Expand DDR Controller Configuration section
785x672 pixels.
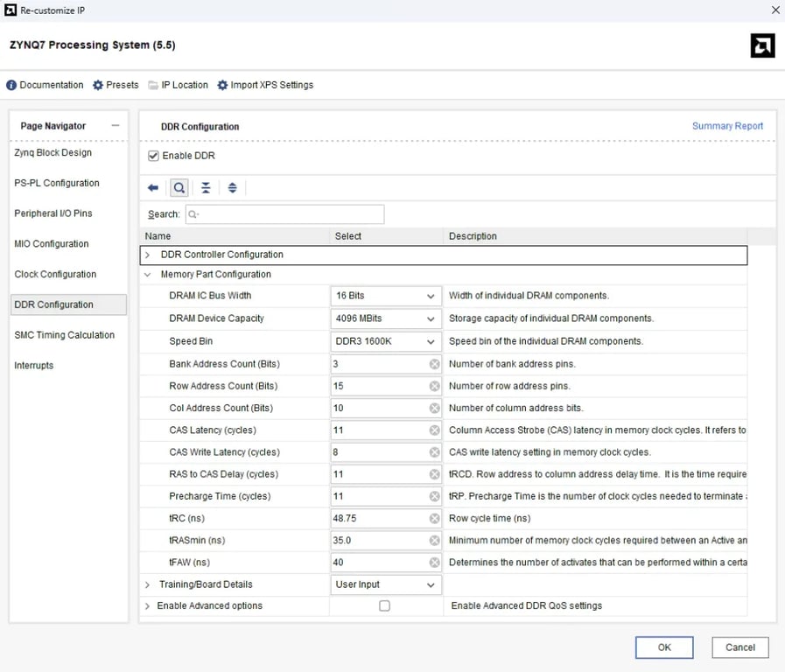click(148, 255)
